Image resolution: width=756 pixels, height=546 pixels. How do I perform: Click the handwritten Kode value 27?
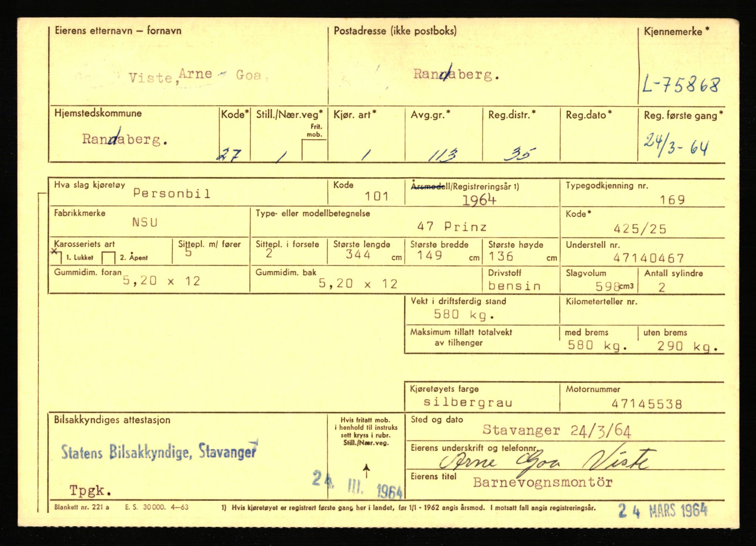pos(229,155)
